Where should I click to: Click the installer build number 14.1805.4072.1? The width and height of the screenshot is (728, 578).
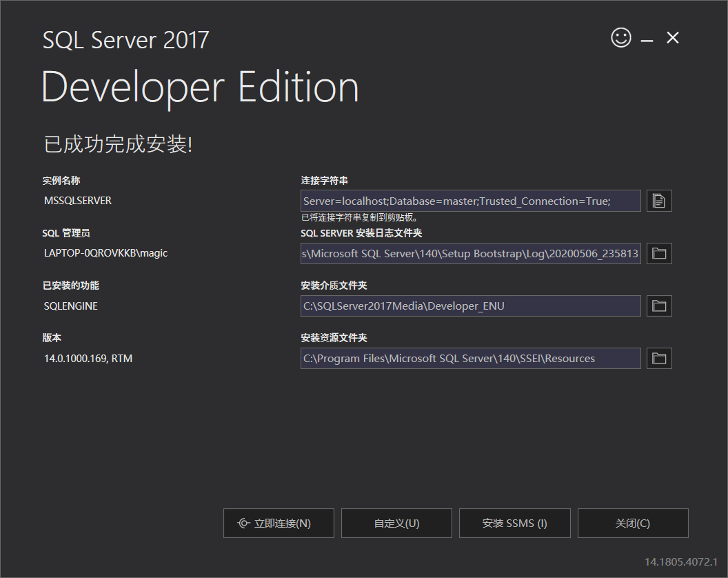click(680, 561)
